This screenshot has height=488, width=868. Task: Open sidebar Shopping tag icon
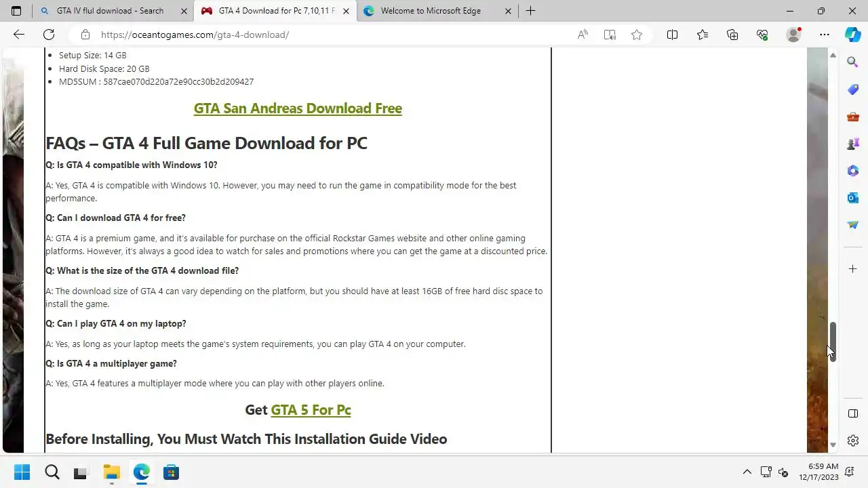pos(853,89)
